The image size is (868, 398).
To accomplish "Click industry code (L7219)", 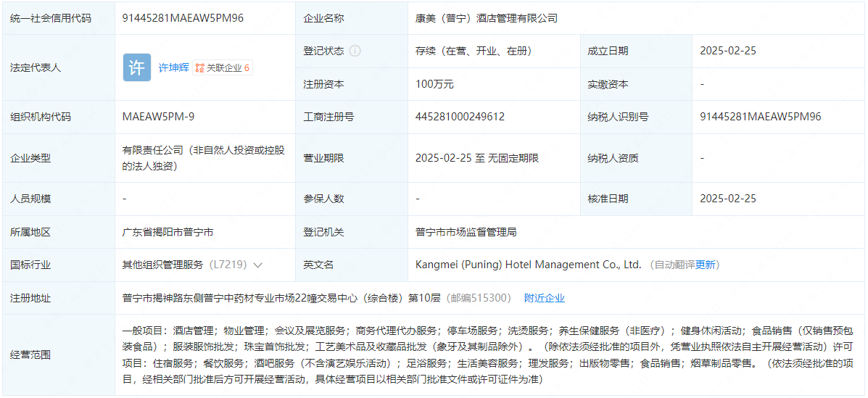I will pyautogui.click(x=228, y=265).
